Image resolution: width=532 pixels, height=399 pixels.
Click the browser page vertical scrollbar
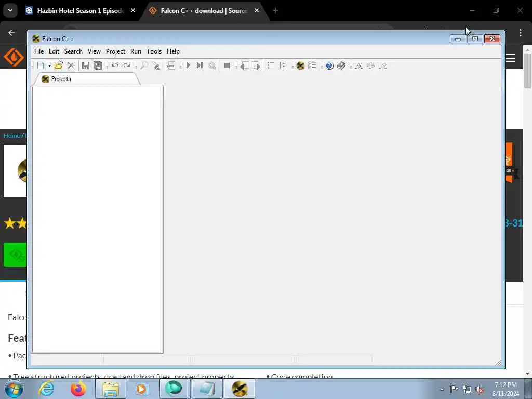click(x=528, y=71)
